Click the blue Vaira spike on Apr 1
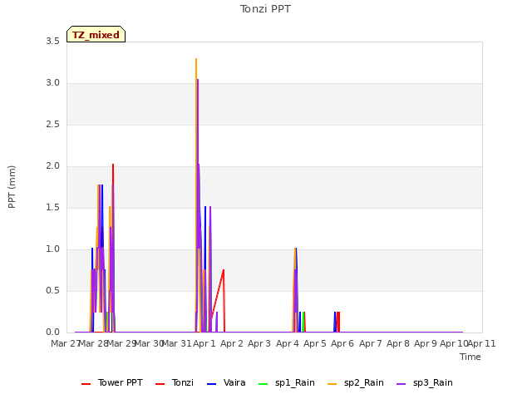Image resolution: width=532 pixels, height=399 pixels. (x=205, y=238)
